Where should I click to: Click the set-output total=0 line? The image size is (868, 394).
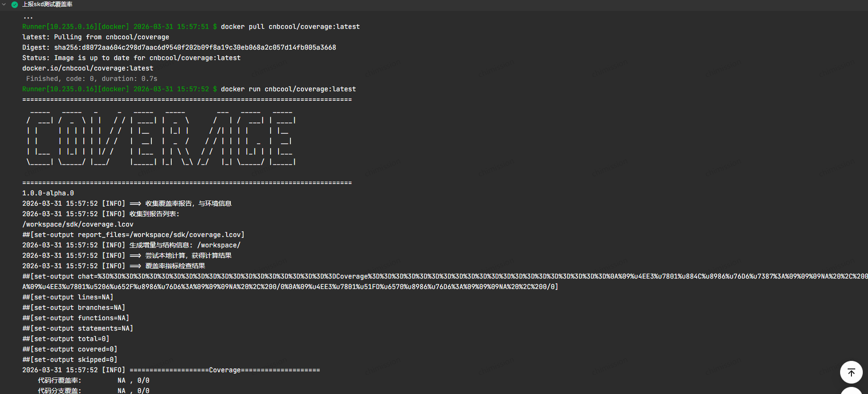coord(66,339)
